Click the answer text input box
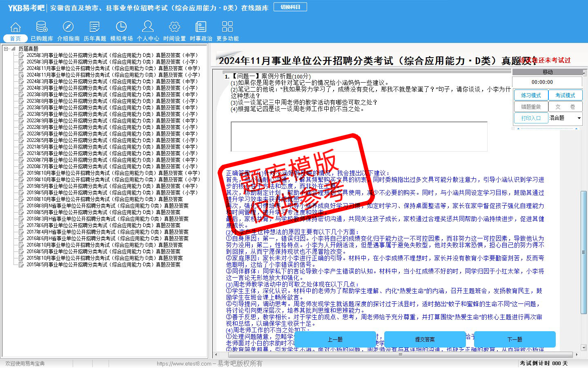This screenshot has height=368, width=588. click(x=359, y=137)
